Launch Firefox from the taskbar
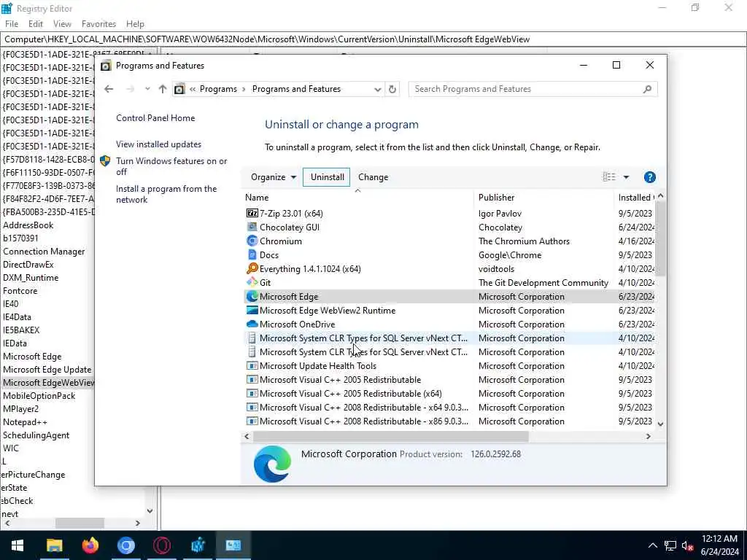Viewport: 747px width, 560px height. pyautogui.click(x=90, y=545)
